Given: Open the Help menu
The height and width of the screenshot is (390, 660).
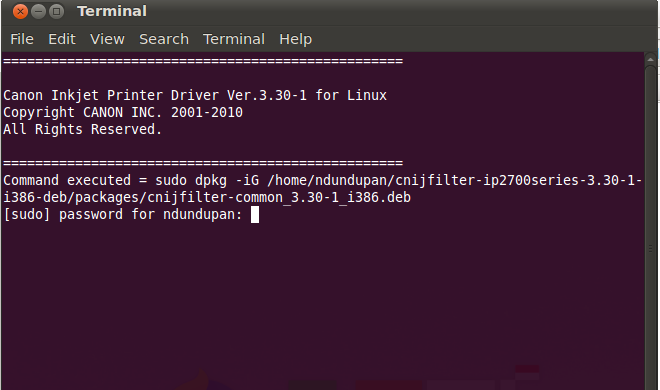Looking at the screenshot, I should point(295,39).
